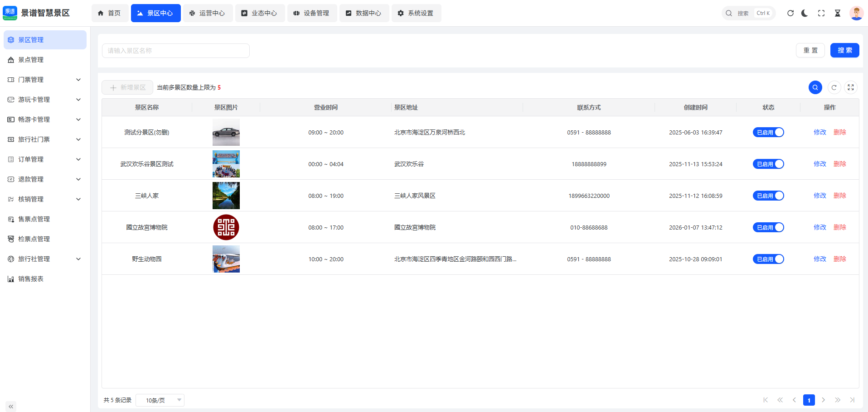
Task: Switch to 首页 tab
Action: [x=110, y=13]
